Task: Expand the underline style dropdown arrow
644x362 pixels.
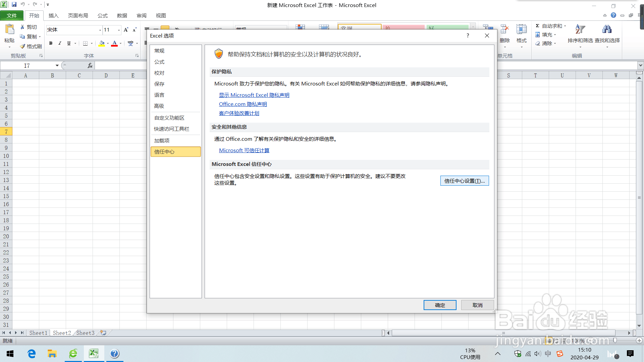Action: [75, 43]
